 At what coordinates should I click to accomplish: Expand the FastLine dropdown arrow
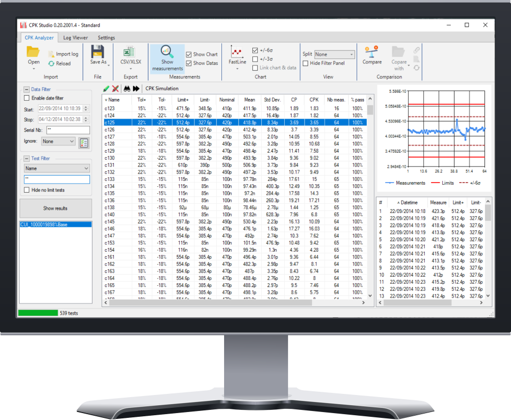(x=237, y=69)
